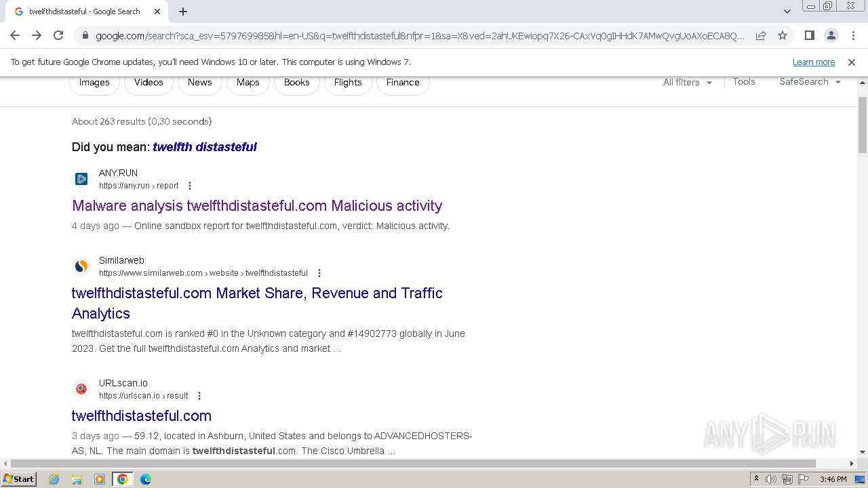Dismiss the Chrome update notification bar
868x488 pixels.
852,62
